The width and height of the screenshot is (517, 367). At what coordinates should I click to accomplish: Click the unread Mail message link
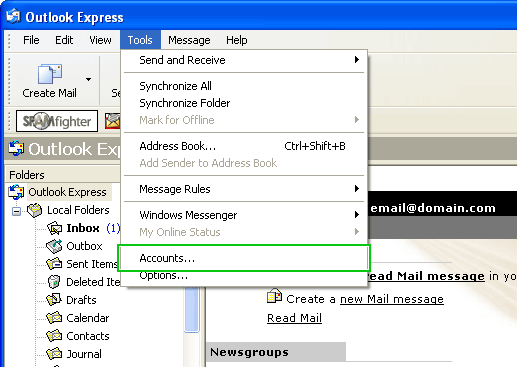[426, 276]
